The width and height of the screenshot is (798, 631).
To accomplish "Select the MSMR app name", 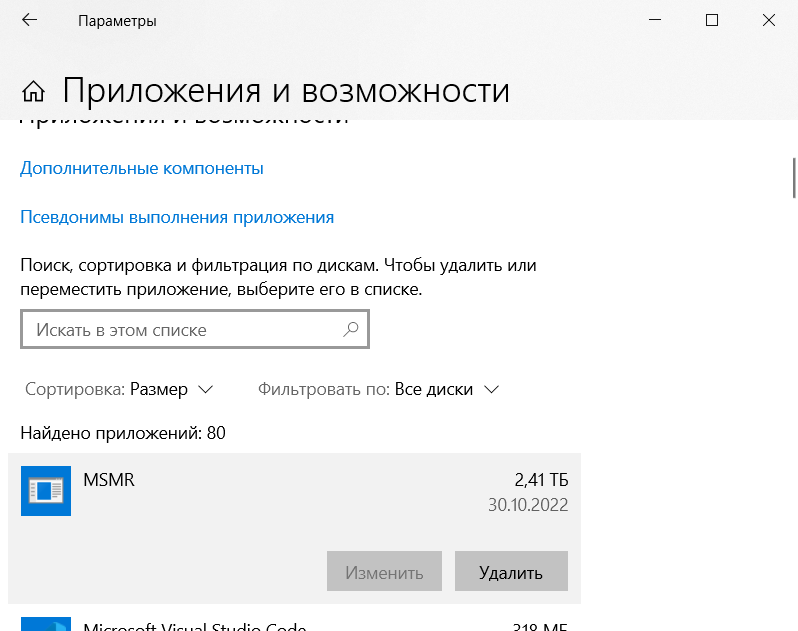I will [109, 480].
